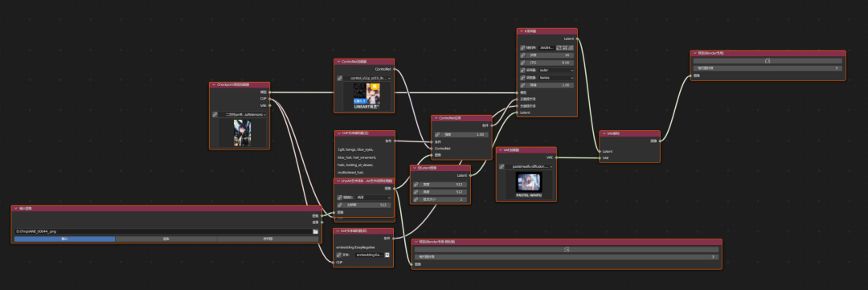Open the LineArt node mode dropdown
Screen dimensions: 868x290
tap(374, 197)
